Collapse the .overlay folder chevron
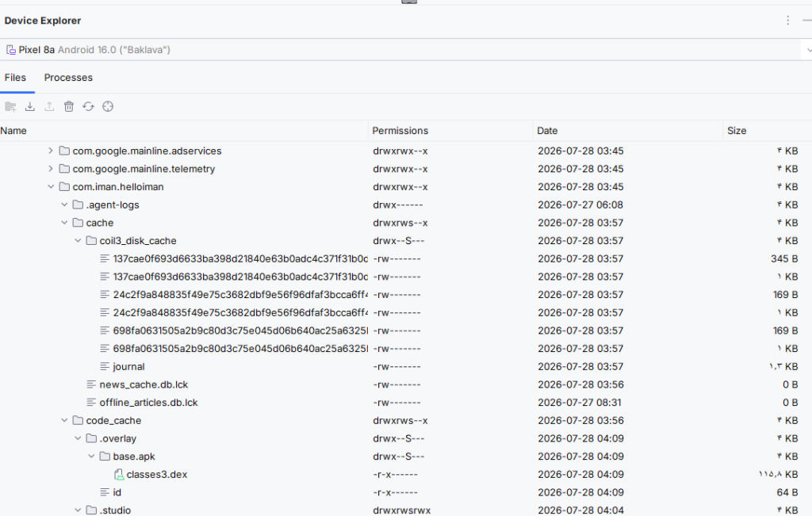 78,438
